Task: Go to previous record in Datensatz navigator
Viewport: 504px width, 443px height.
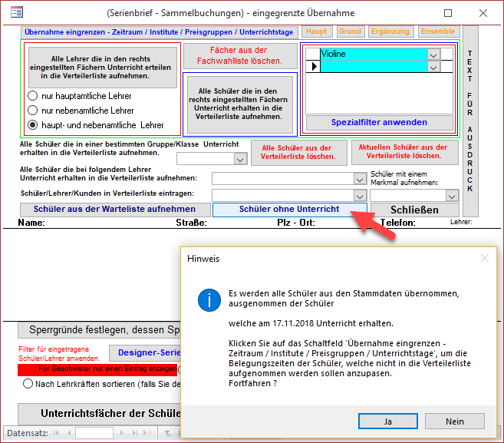Action: pos(68,433)
